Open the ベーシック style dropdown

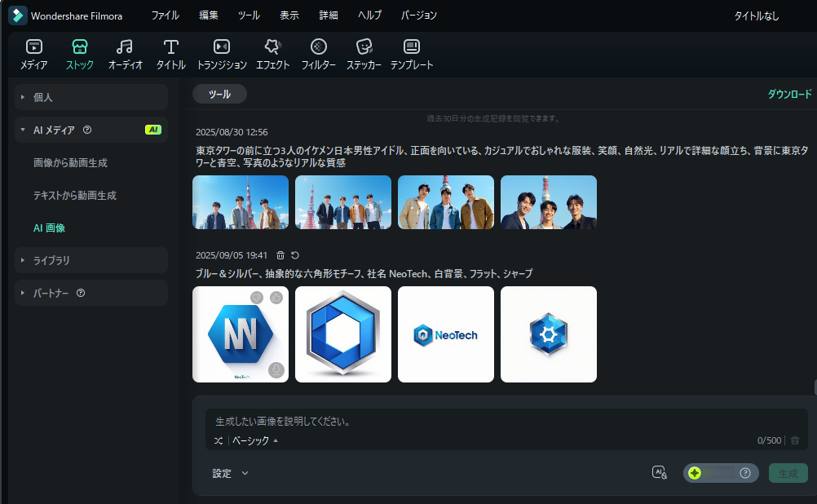coord(254,440)
